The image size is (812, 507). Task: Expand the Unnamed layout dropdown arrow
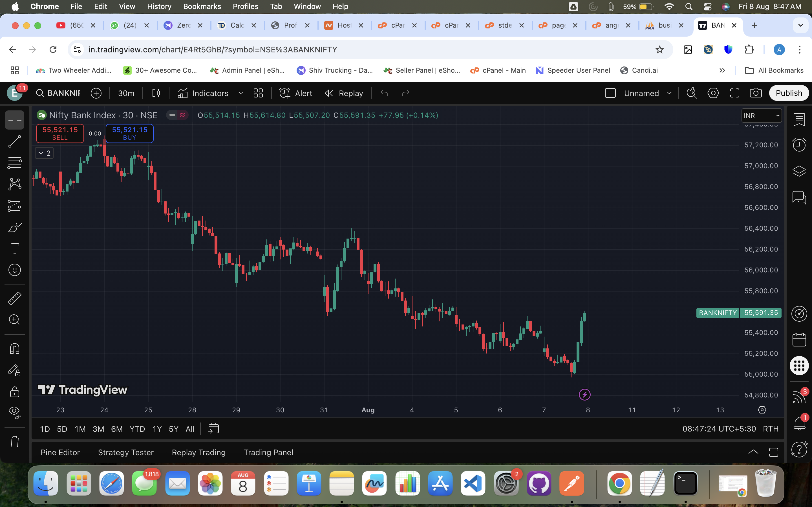669,93
